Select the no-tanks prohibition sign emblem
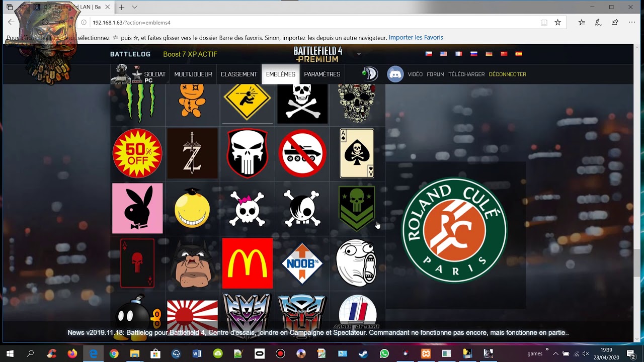Viewport: 644px width, 362px height. click(302, 153)
